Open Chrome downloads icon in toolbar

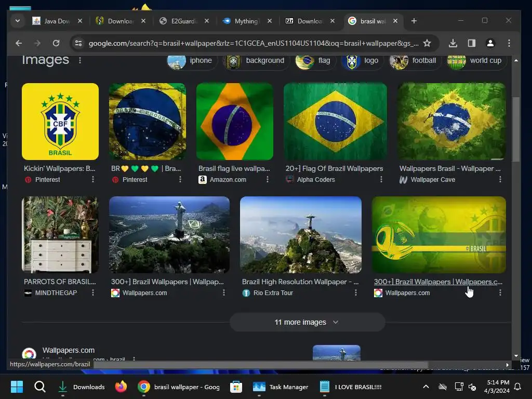click(453, 43)
